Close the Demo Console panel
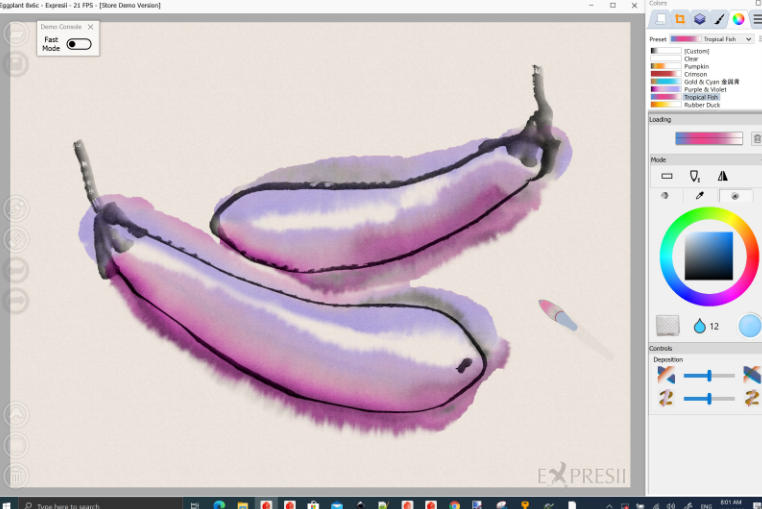 click(91, 27)
